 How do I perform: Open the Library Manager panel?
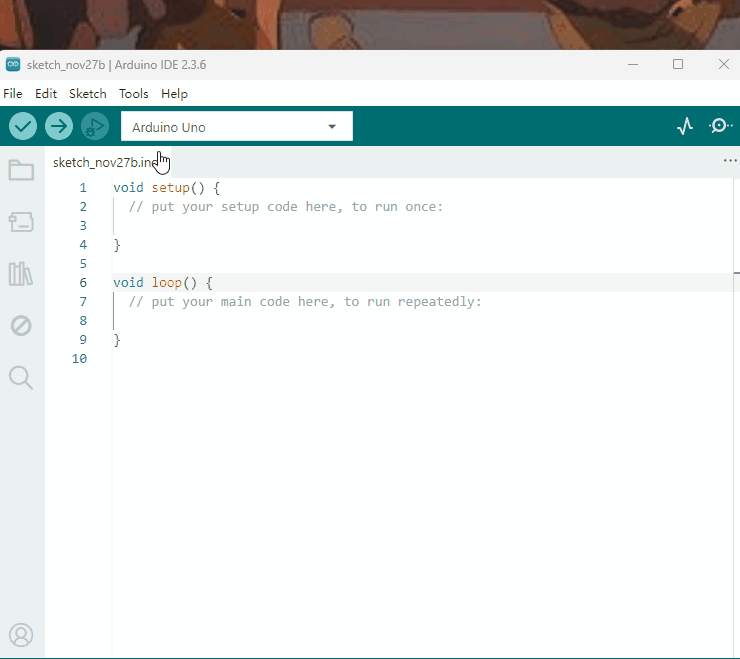[21, 274]
